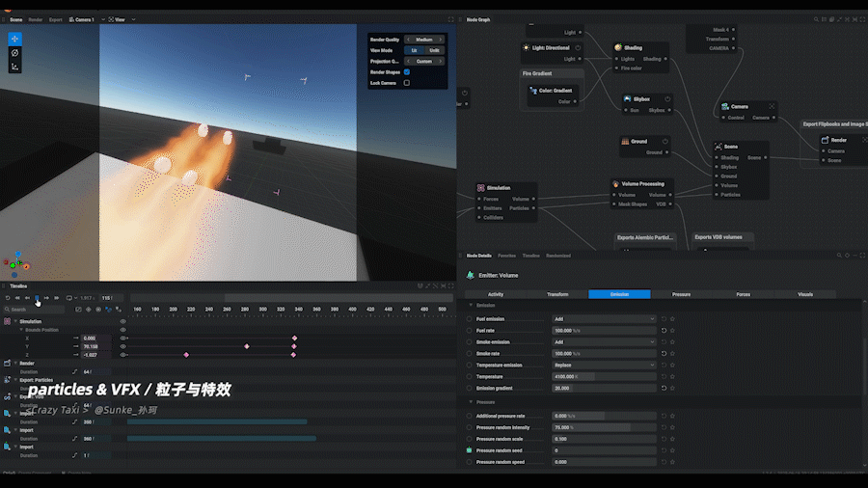Collapse the Pressure section header
Image resolution: width=868 pixels, height=488 pixels.
(x=471, y=402)
